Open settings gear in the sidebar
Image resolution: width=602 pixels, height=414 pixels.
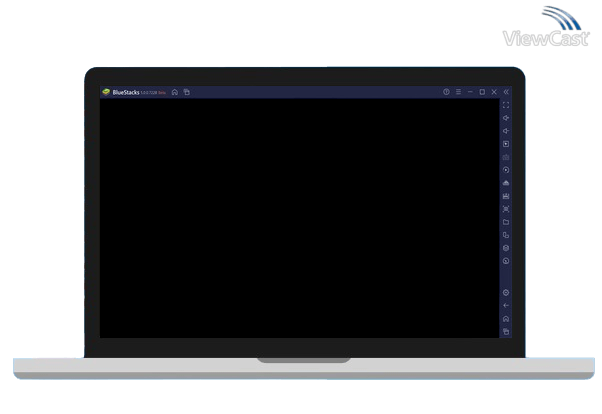(x=506, y=293)
